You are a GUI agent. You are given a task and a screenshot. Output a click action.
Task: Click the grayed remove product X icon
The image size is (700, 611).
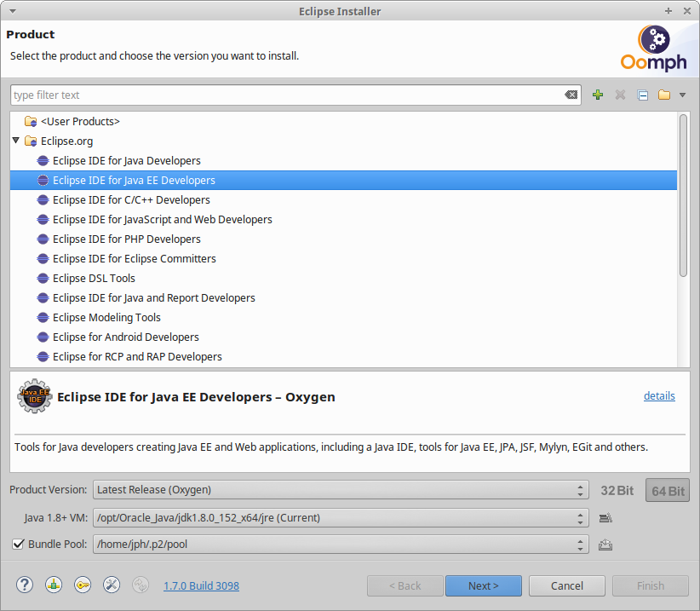click(620, 95)
